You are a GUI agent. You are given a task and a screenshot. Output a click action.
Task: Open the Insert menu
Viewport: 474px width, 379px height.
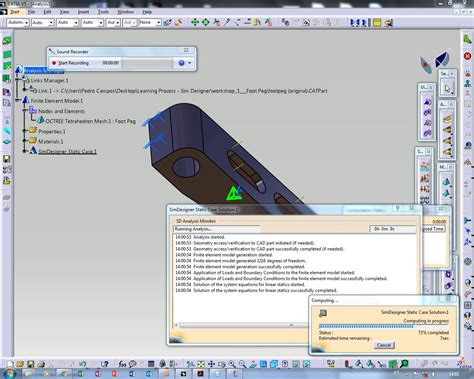83,12
